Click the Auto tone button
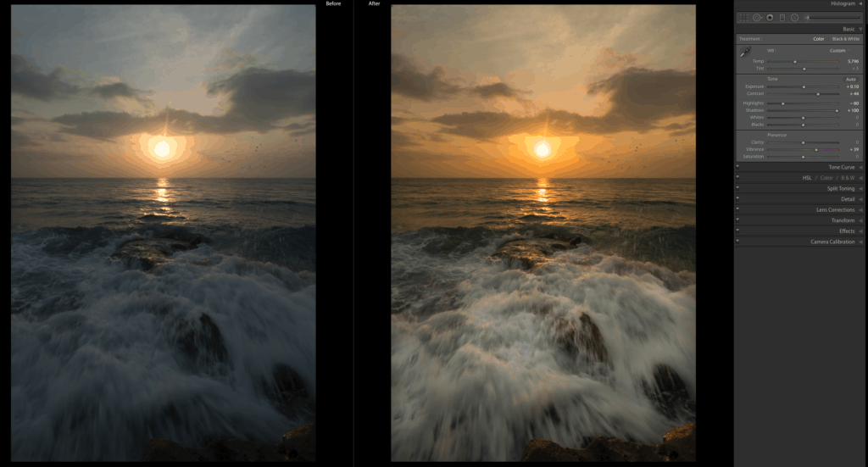The width and height of the screenshot is (868, 467). tap(850, 79)
